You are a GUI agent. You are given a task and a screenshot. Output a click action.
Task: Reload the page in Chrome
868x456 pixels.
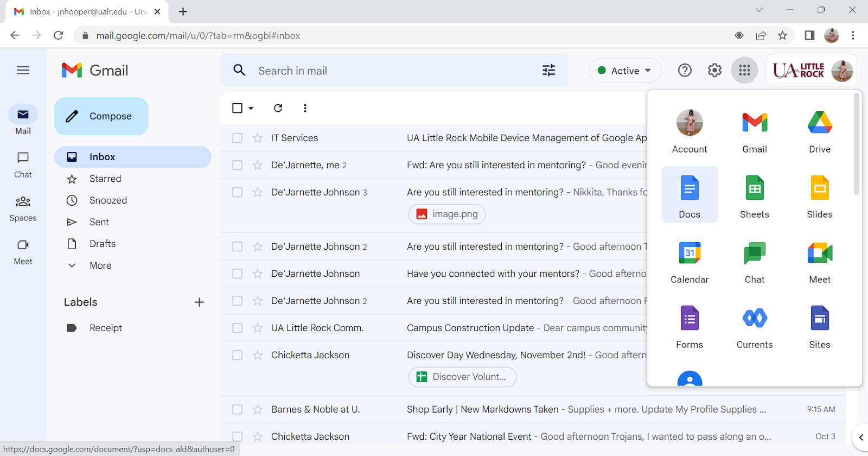tap(59, 35)
